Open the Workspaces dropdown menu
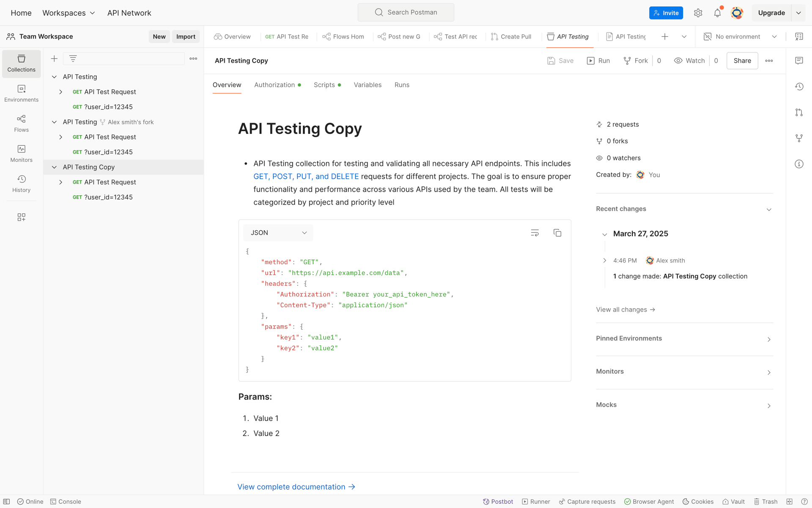This screenshot has height=508, width=812. pos(69,13)
